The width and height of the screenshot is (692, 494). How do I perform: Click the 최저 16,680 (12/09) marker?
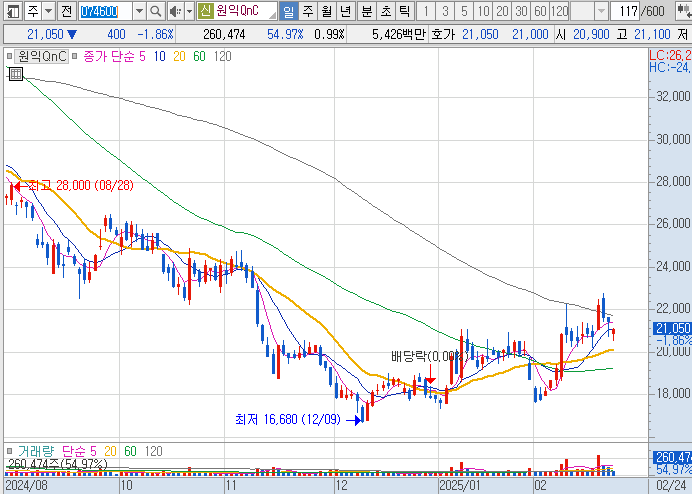[x=297, y=419]
